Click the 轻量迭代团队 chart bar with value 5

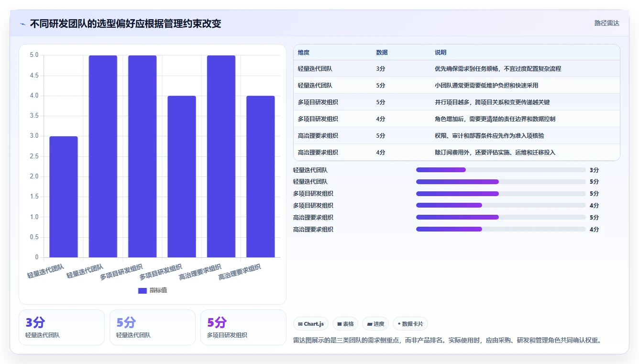pyautogui.click(x=103, y=156)
